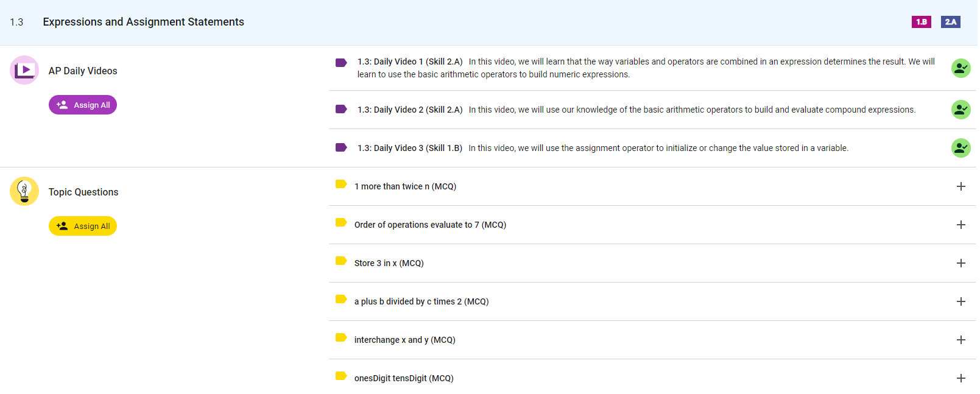Image resolution: width=980 pixels, height=394 pixels.
Task: Click yellow tag beside 'Store 3 in x'
Action: pyautogui.click(x=341, y=261)
